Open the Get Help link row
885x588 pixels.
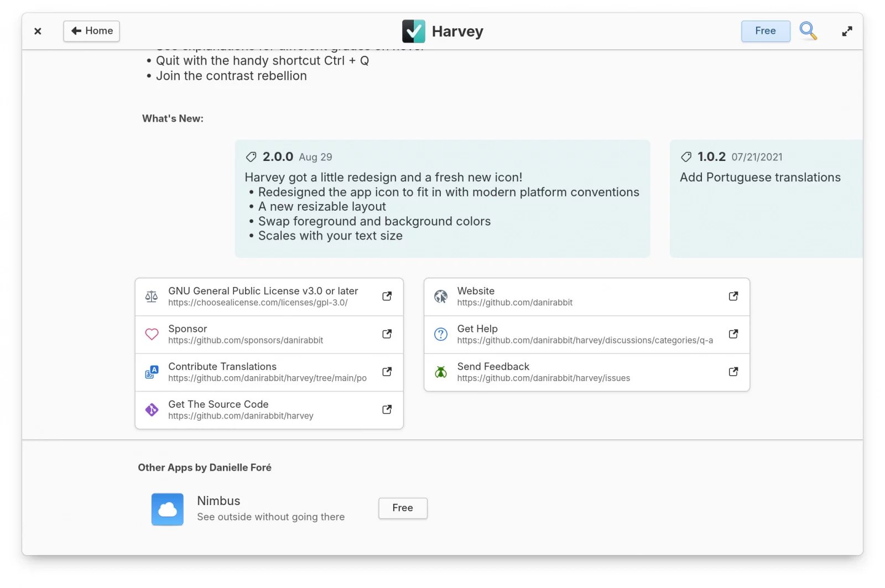[587, 334]
